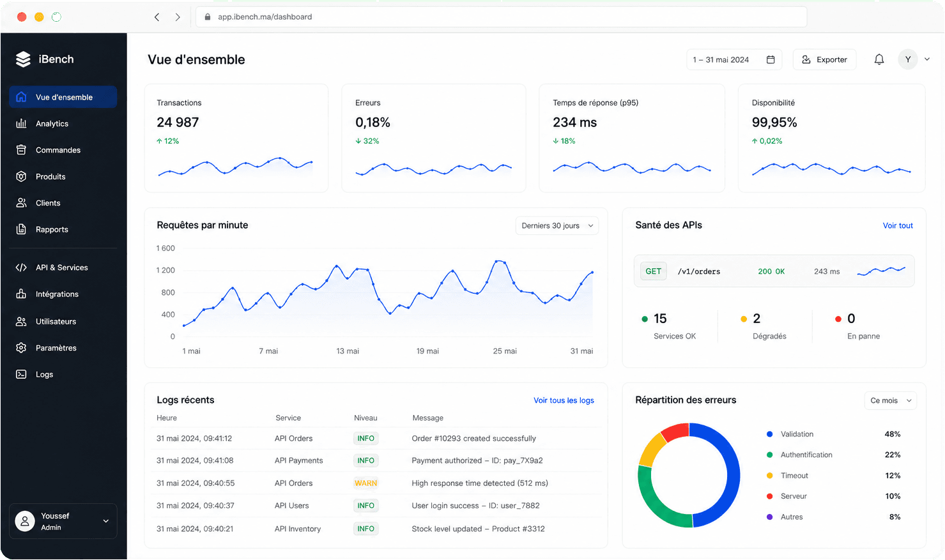Click the Youssef admin avatar icon in sidebar
945x560 pixels.
(25, 521)
